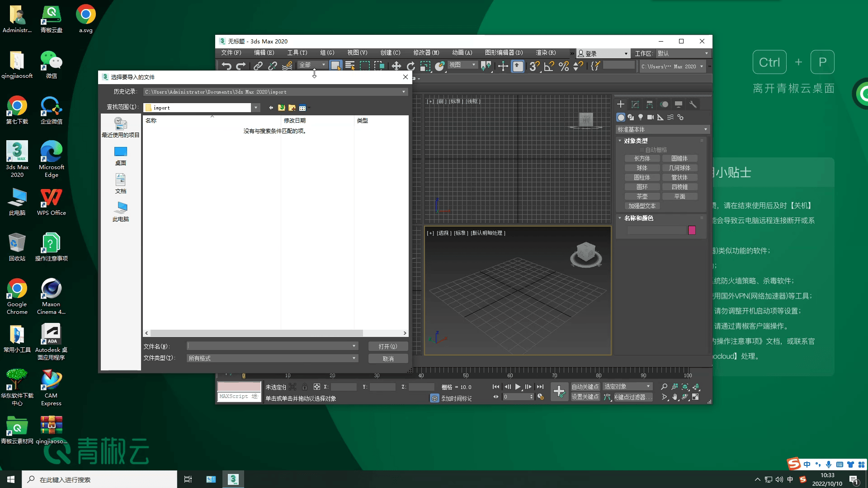Screen dimensions: 868x488
Task: Click the magenta object color swatch
Action: click(x=692, y=230)
